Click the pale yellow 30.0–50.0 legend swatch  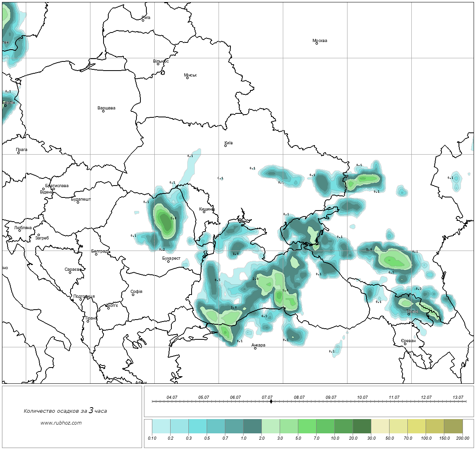point(380,427)
